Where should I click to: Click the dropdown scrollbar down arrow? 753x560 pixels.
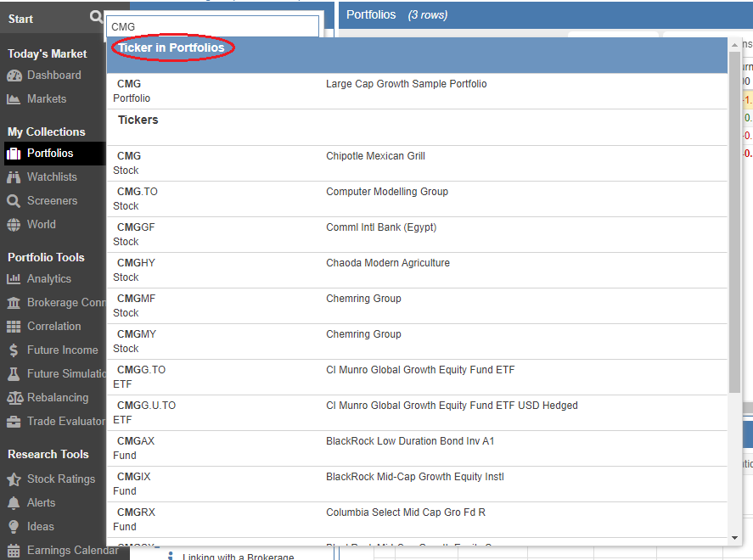pos(734,537)
